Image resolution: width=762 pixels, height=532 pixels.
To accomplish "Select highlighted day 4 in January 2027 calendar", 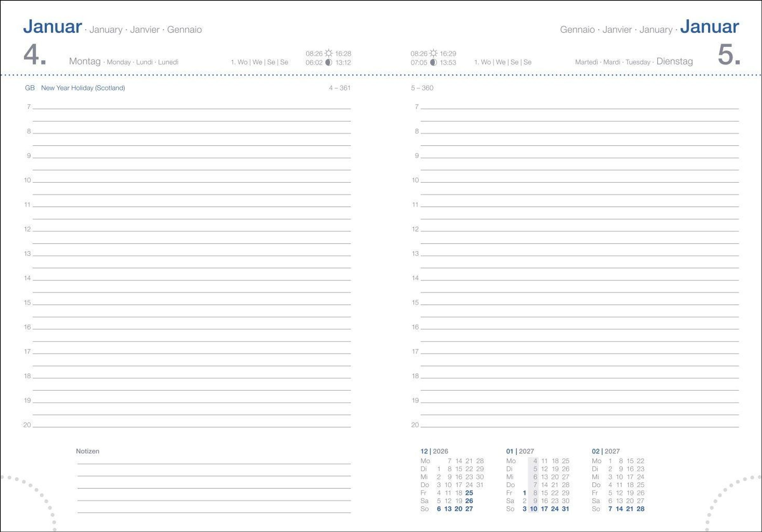I will (535, 461).
